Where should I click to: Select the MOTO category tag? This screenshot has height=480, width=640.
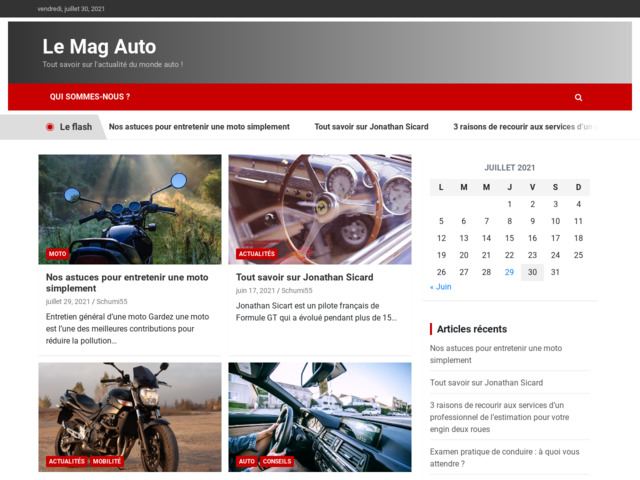[57, 253]
